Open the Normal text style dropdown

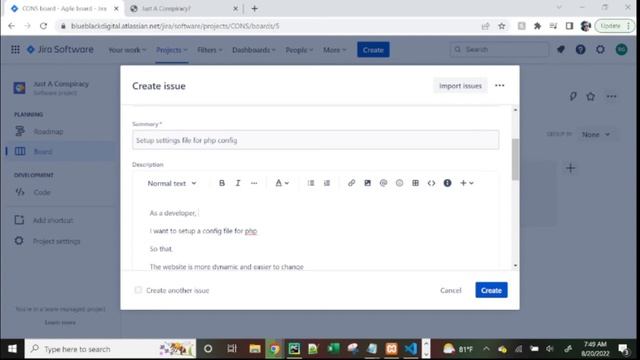(172, 183)
